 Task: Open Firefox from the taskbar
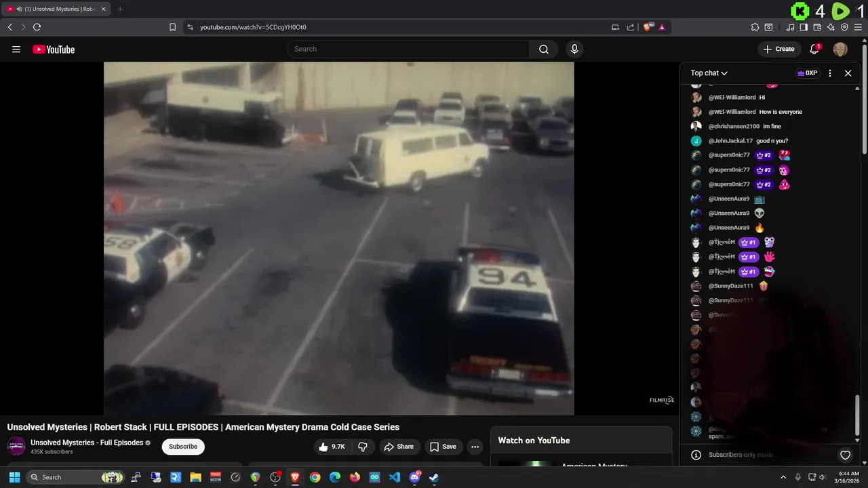[355, 477]
